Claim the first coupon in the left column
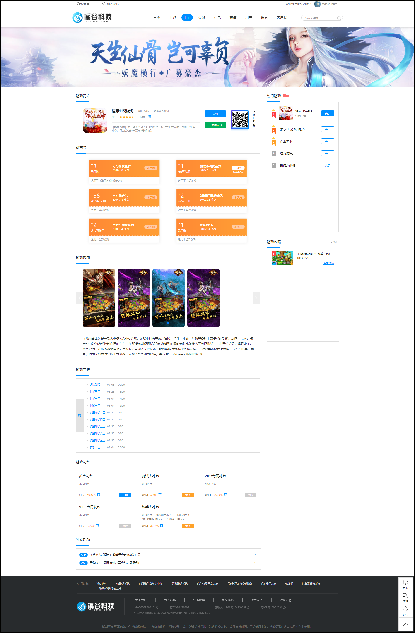 [x=151, y=168]
